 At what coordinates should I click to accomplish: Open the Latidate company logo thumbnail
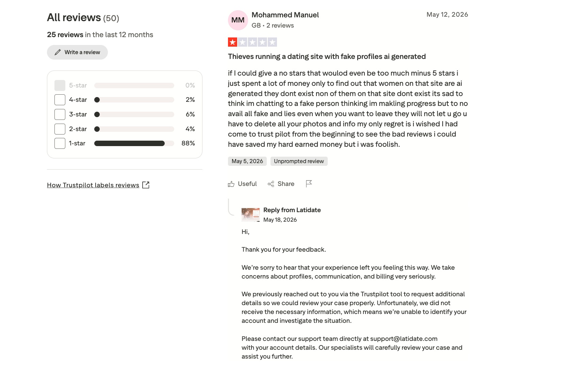pos(250,215)
